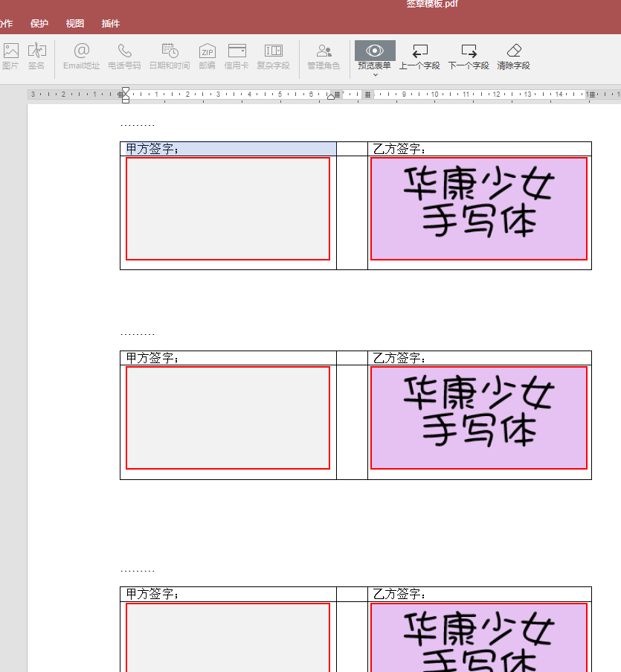This screenshot has height=672, width=621.
Task: Go to 下一个字段 next field
Action: 469,56
